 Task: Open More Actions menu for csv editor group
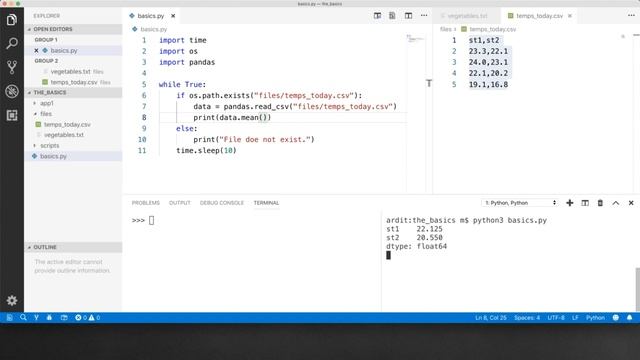(631, 16)
